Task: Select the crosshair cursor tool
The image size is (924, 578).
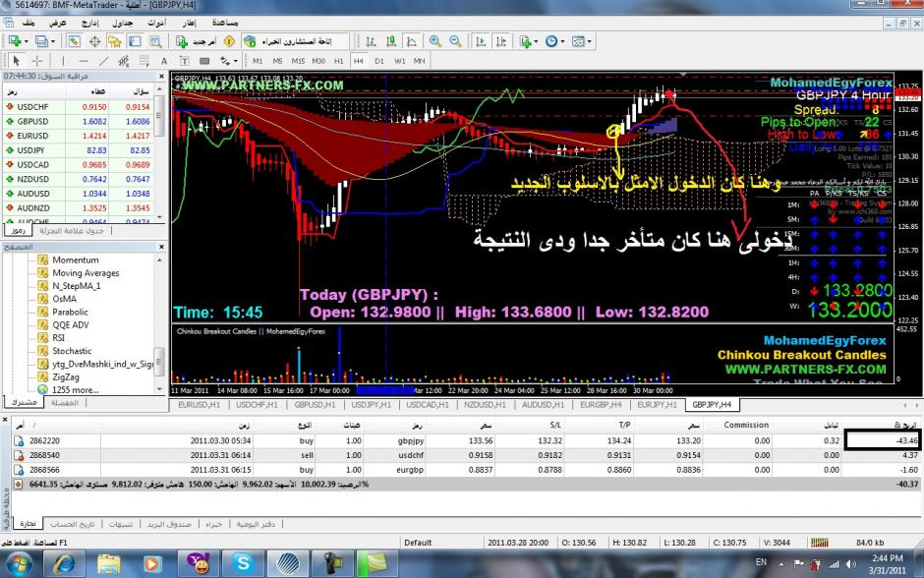Action: point(38,61)
